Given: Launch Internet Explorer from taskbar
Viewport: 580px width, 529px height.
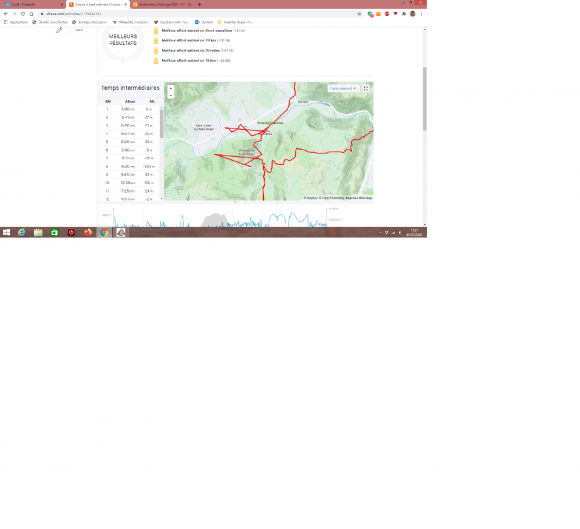Looking at the screenshot, I should [x=22, y=232].
